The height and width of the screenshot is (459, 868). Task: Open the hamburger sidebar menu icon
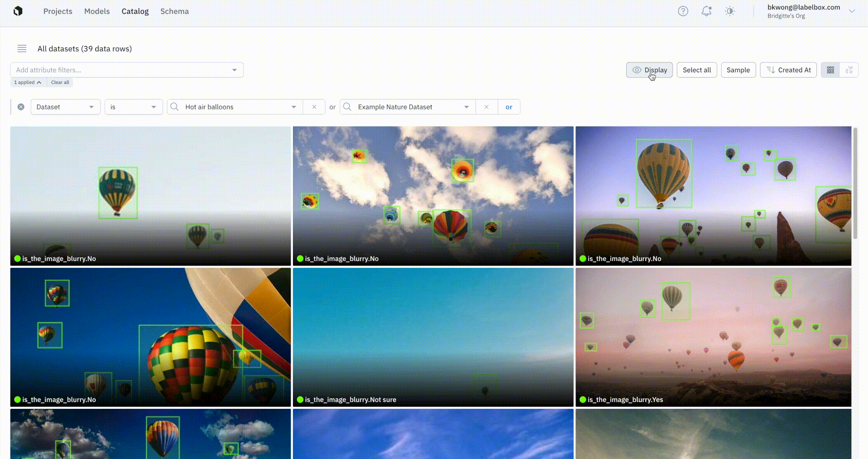[22, 49]
